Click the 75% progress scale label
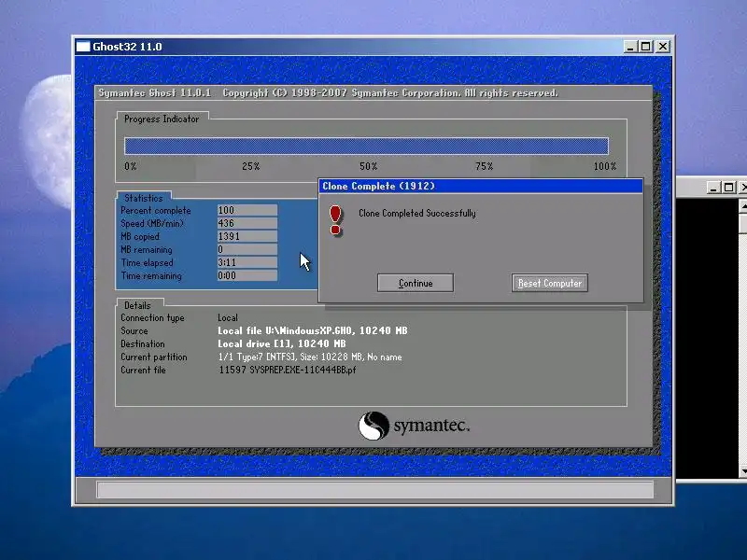 coord(484,166)
